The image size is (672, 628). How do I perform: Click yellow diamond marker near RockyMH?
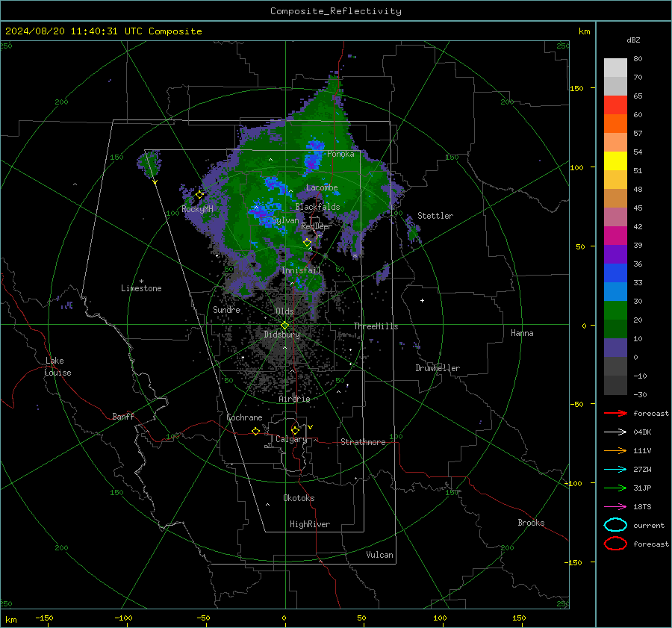[199, 195]
